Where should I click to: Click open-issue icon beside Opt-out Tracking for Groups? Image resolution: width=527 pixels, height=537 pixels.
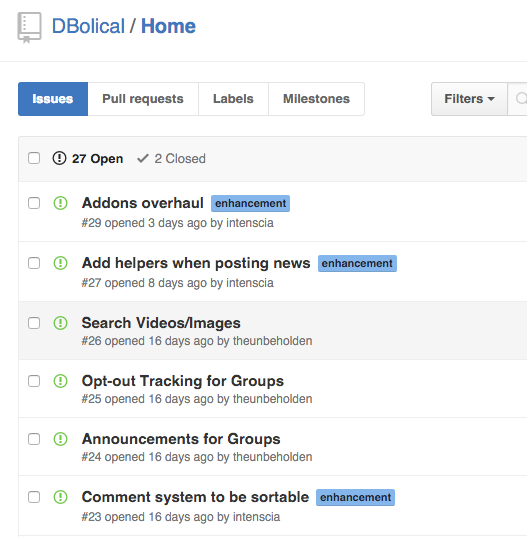[x=60, y=381]
